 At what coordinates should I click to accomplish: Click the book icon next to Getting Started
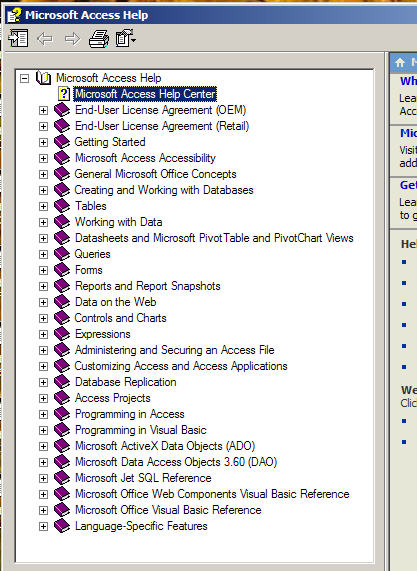[62, 142]
